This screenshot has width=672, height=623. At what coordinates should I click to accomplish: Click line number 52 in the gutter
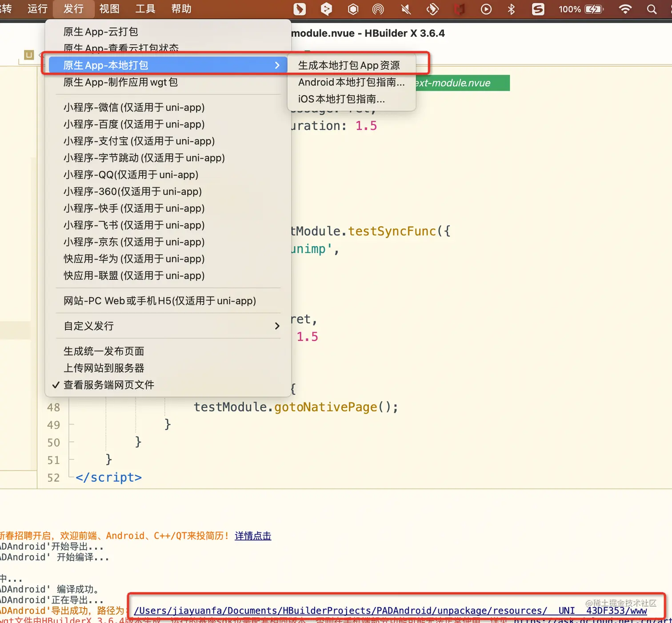(53, 478)
